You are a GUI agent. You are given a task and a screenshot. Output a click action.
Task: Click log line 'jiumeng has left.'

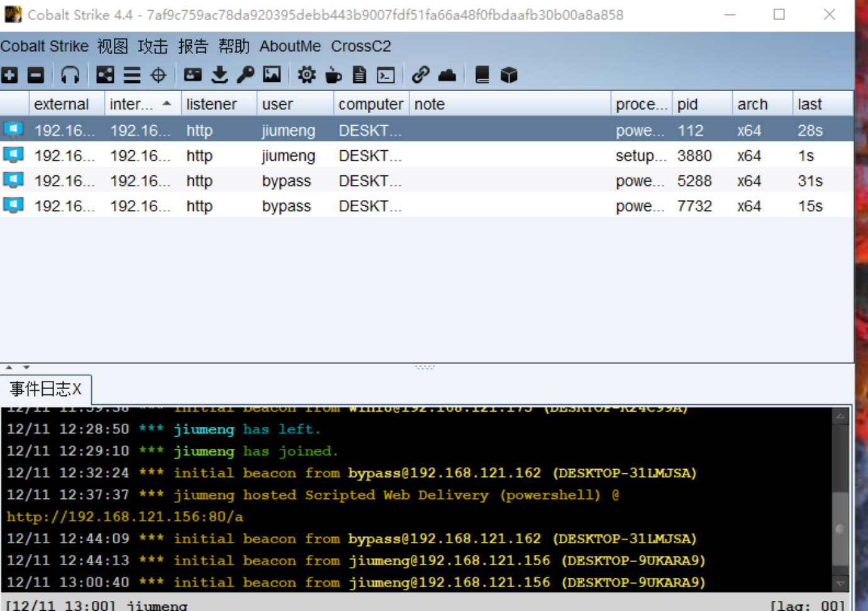click(164, 429)
